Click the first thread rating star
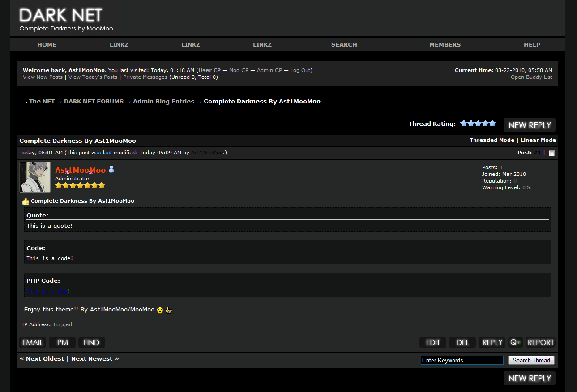577x392 pixels. (464, 124)
